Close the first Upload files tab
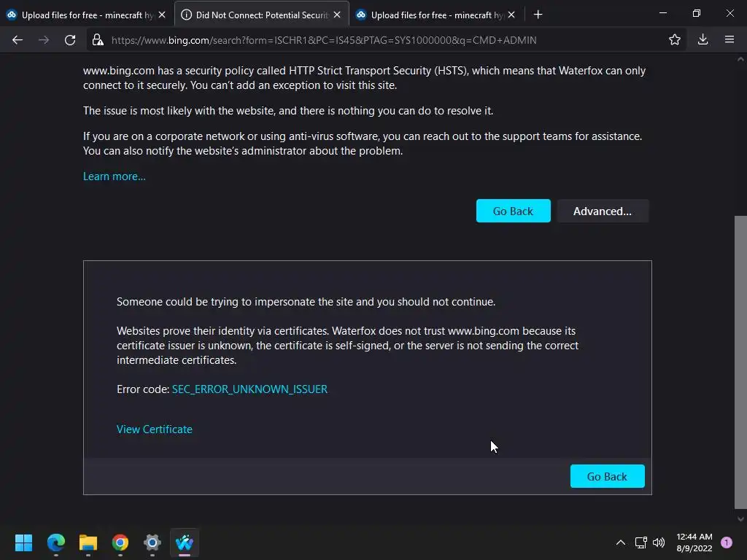 pyautogui.click(x=162, y=15)
